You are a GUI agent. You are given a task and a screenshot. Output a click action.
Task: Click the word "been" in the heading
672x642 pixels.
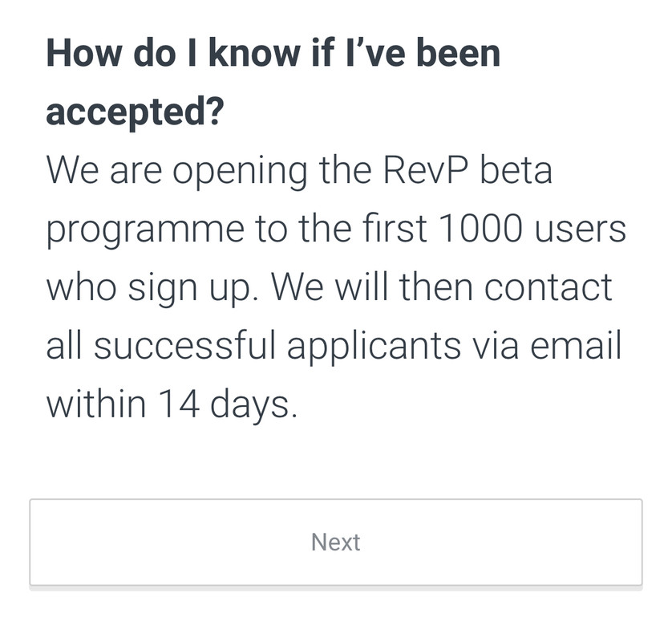coord(458,53)
